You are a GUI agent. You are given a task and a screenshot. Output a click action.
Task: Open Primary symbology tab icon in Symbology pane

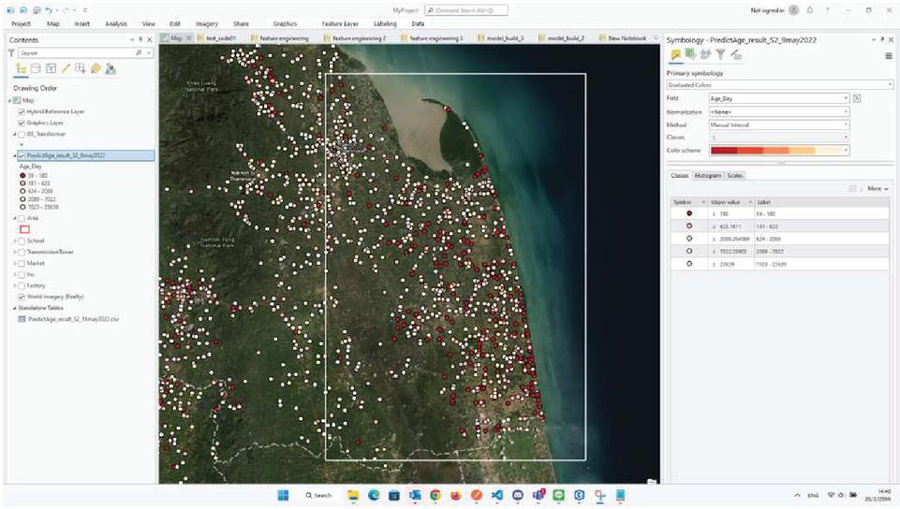point(676,55)
